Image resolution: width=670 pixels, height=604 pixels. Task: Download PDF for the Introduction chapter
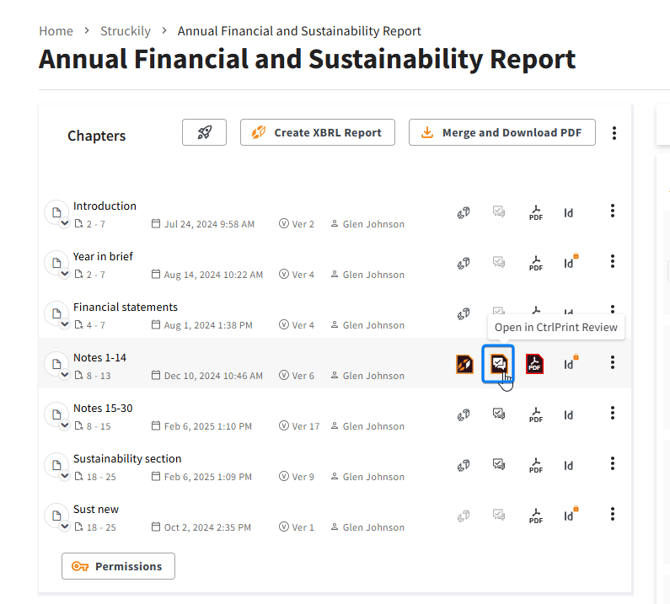tap(536, 212)
